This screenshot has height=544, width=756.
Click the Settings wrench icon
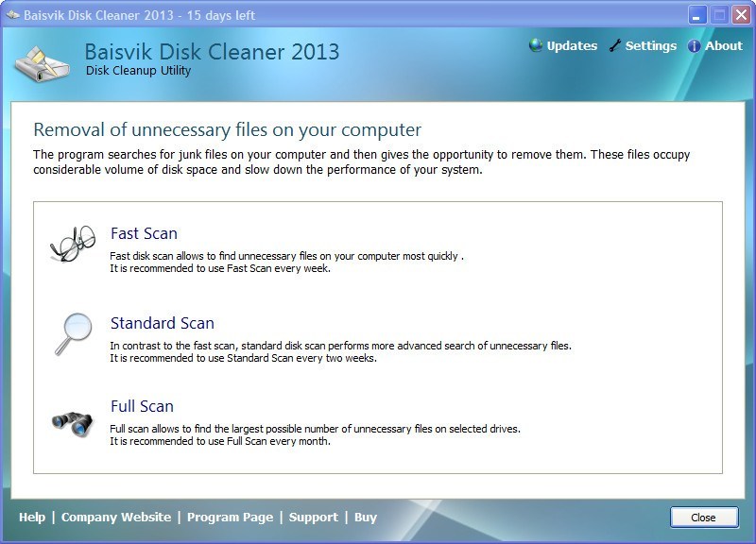pyautogui.click(x=615, y=44)
